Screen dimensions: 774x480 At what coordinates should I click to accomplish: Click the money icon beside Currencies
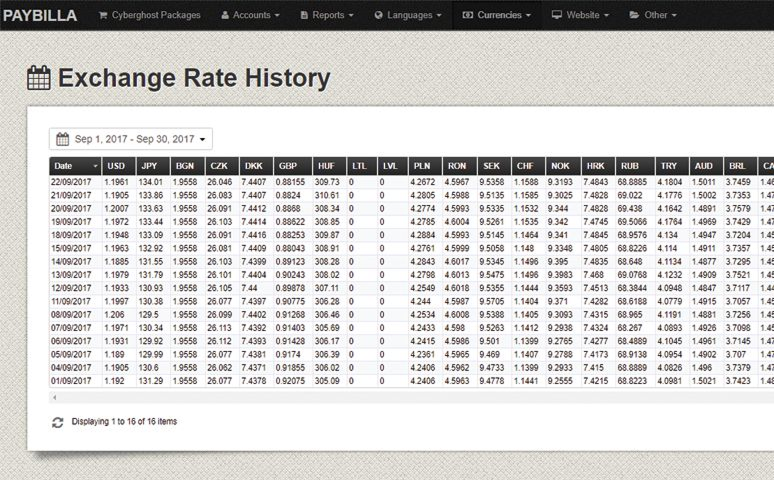468,15
